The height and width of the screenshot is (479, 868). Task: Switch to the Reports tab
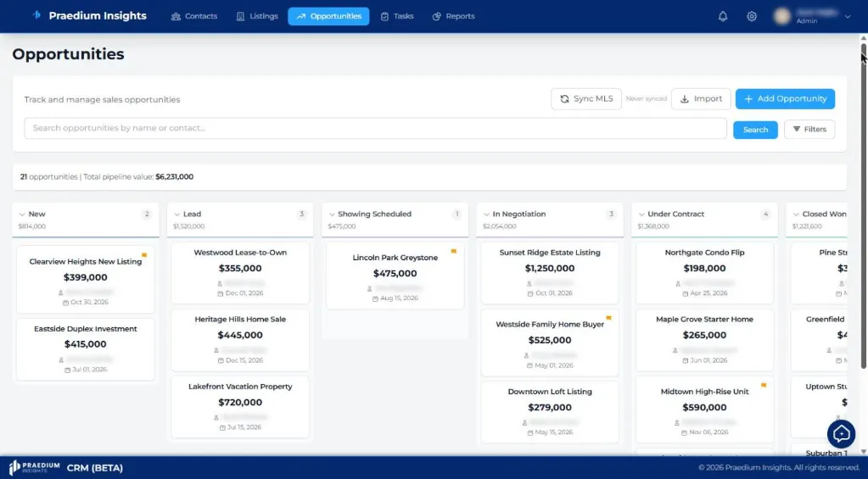coord(453,17)
